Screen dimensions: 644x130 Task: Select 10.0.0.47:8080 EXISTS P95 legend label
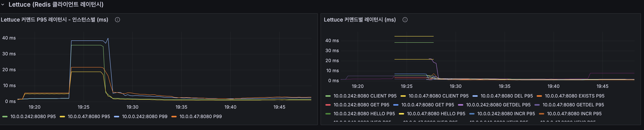pos(575,96)
